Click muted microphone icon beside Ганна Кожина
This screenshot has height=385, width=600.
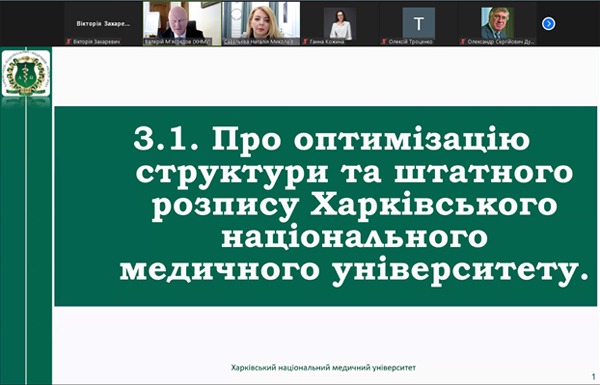coord(305,41)
